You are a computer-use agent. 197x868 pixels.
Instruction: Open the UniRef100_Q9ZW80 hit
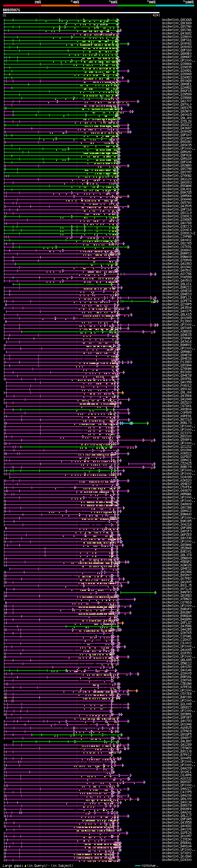tap(177, 165)
